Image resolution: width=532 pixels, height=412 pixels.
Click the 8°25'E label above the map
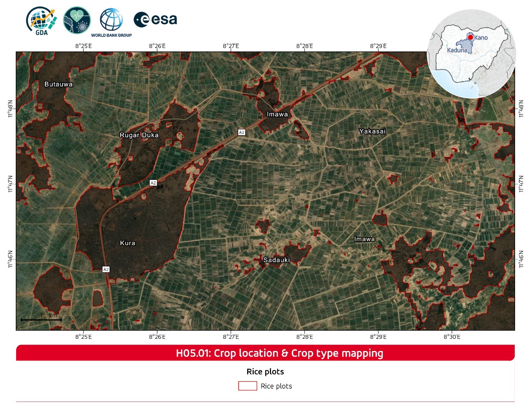click(x=83, y=46)
